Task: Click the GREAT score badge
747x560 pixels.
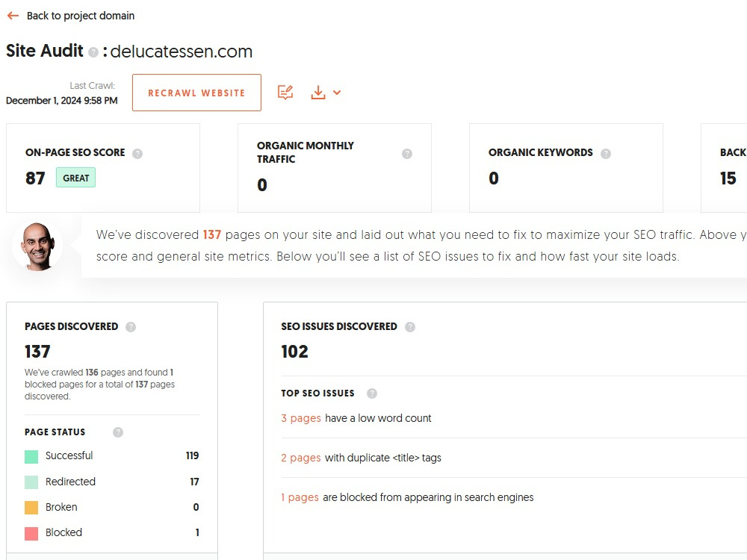Action: click(x=75, y=178)
